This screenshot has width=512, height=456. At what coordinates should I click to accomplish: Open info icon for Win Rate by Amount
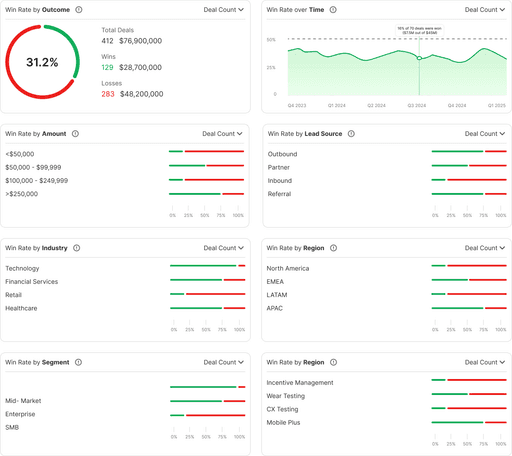pos(75,134)
